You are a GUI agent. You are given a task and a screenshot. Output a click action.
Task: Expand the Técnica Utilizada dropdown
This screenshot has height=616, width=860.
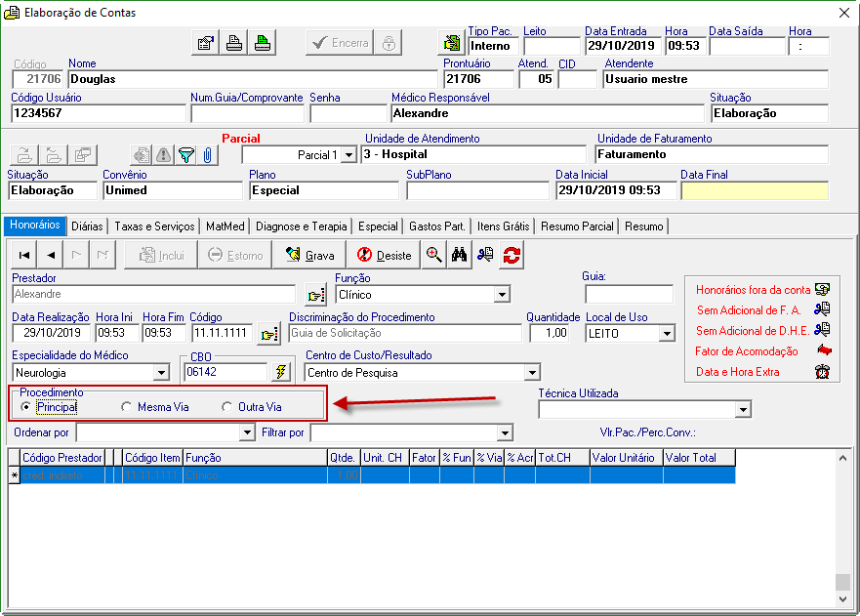tap(743, 409)
